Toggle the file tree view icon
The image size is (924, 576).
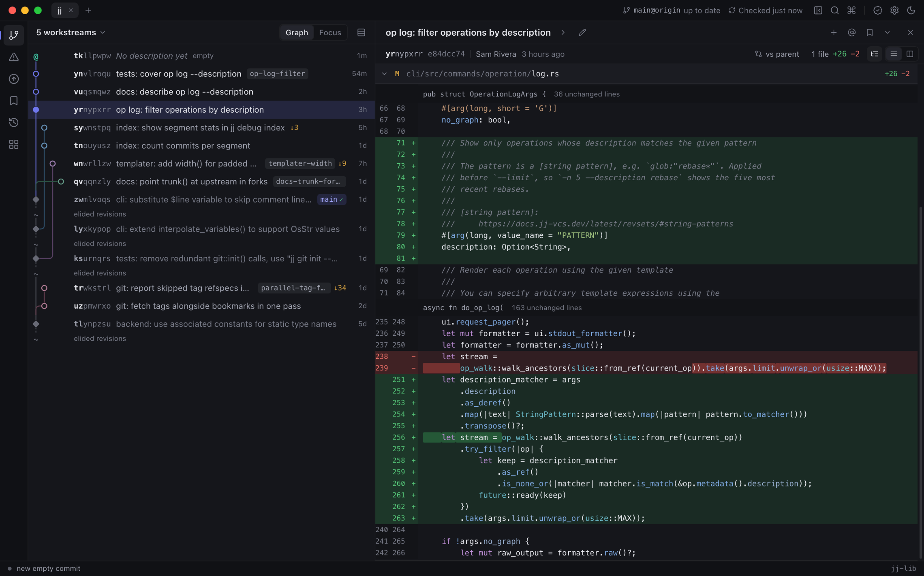coord(874,54)
